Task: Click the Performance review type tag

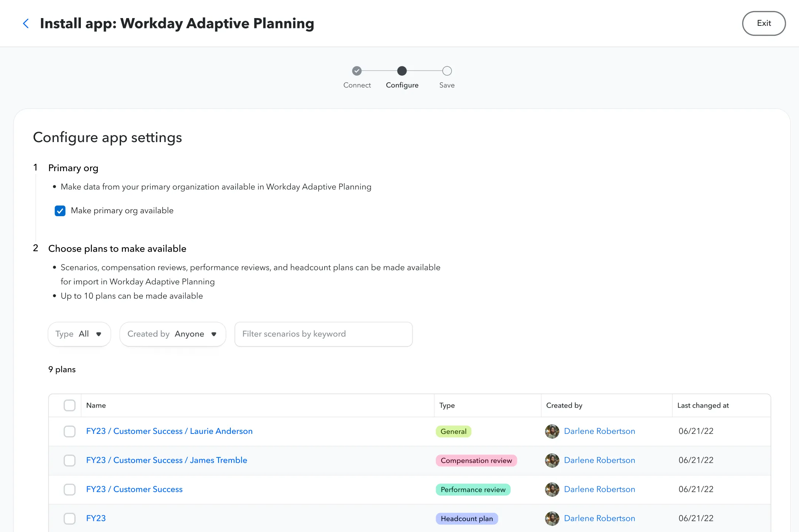Action: click(x=473, y=490)
